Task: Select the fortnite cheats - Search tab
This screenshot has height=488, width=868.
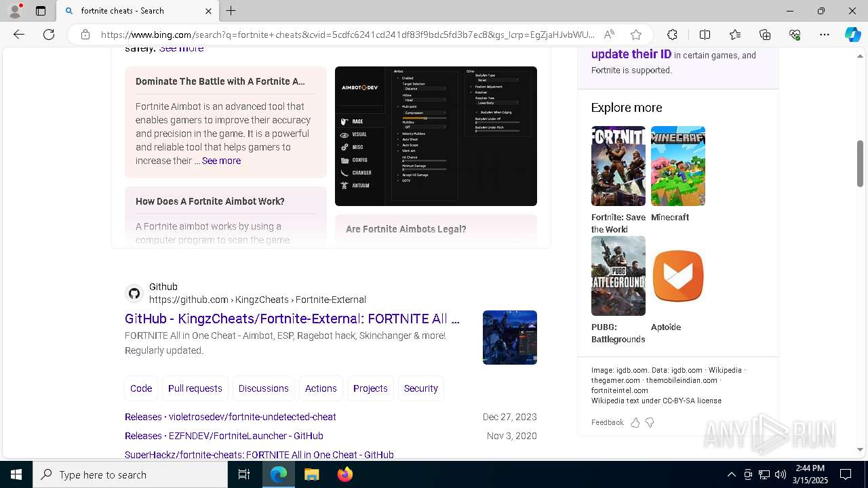Action: click(x=138, y=11)
